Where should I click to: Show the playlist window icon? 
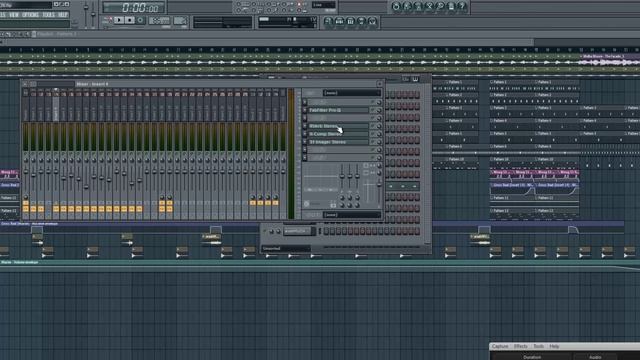(328, 21)
